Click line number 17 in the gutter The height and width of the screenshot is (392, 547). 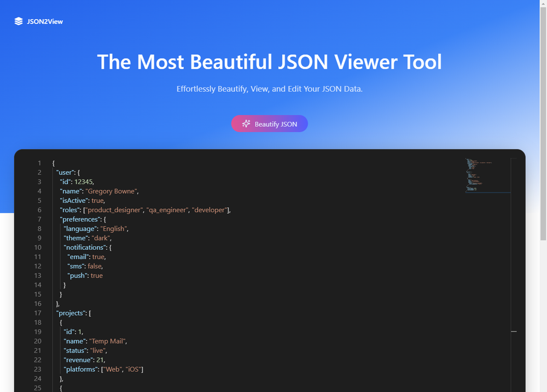coord(38,313)
